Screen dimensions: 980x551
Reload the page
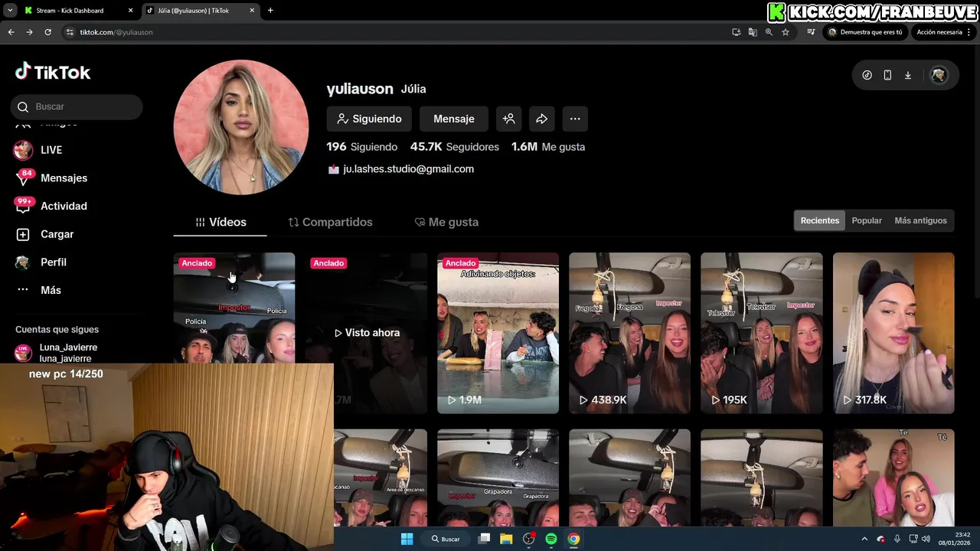pyautogui.click(x=47, y=32)
